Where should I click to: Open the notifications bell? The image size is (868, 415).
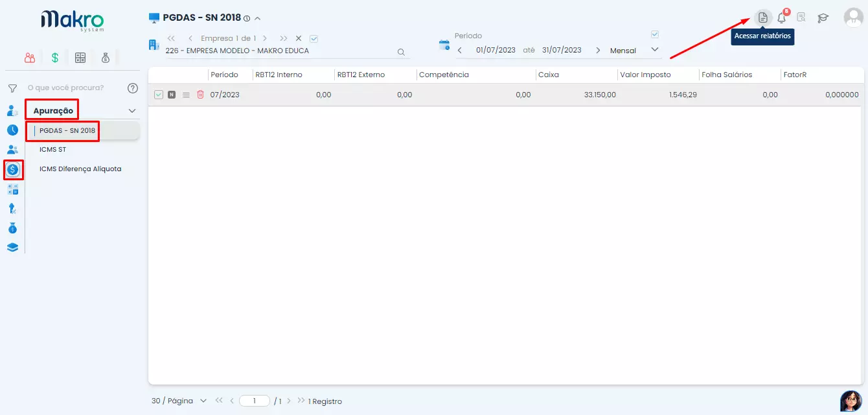click(782, 18)
